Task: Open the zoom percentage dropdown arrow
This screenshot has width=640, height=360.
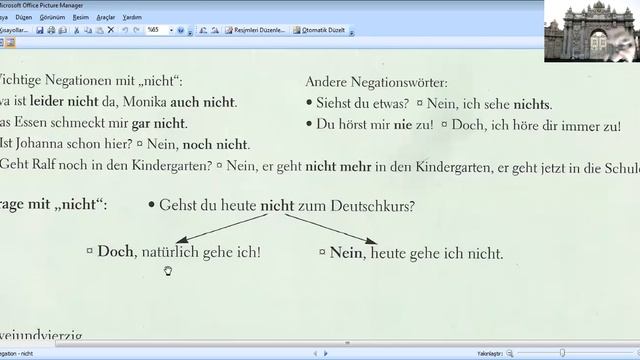Action: (x=171, y=30)
